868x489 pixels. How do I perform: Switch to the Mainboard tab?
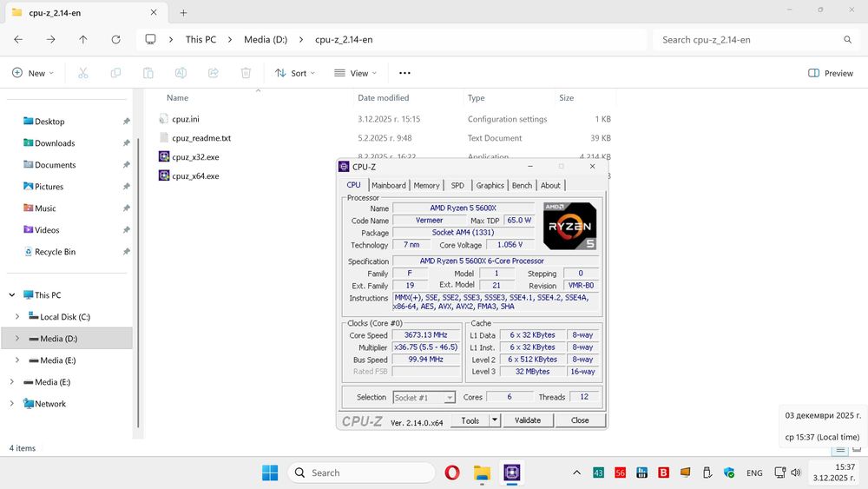pyautogui.click(x=389, y=186)
